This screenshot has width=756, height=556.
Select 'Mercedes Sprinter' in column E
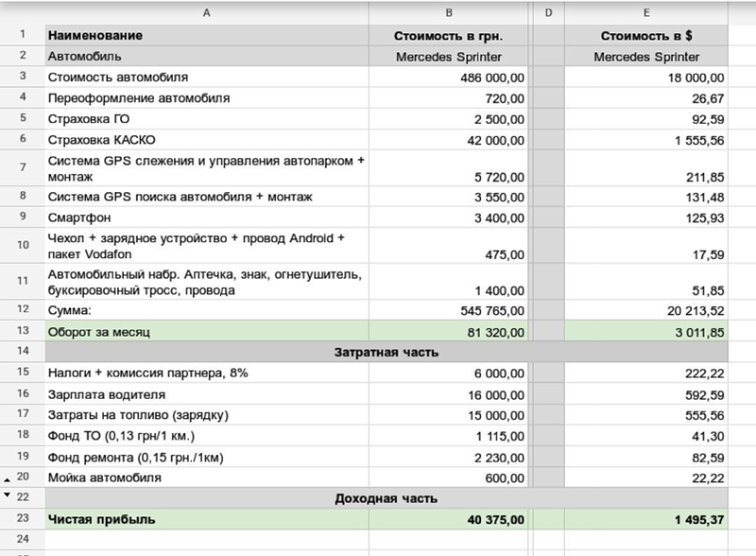(x=646, y=57)
